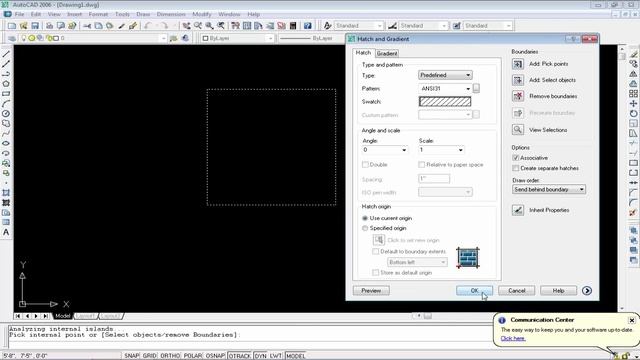
Task: Click the Array tool in Modify toolbar
Action: [x=633, y=93]
